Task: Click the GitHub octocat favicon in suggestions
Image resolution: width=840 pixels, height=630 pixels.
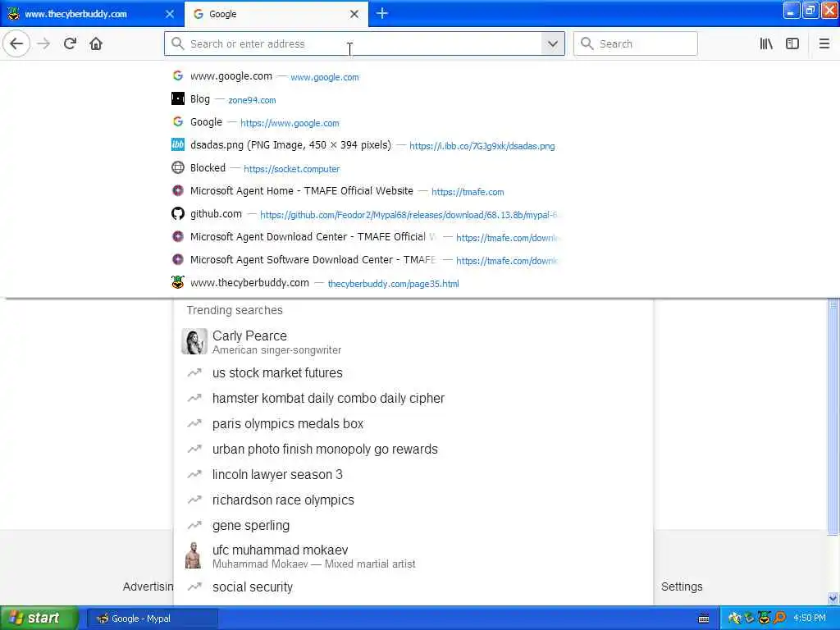Action: pyautogui.click(x=178, y=214)
